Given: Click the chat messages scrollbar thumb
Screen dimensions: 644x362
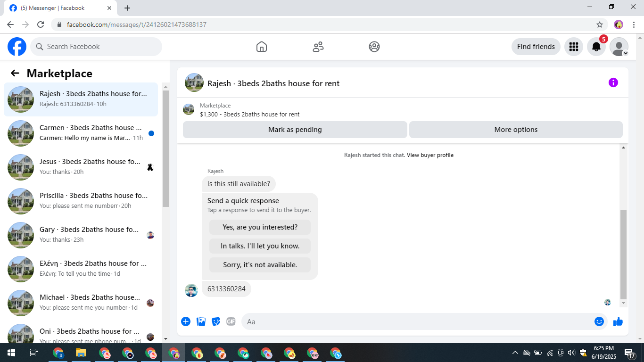Looking at the screenshot, I should [x=623, y=255].
